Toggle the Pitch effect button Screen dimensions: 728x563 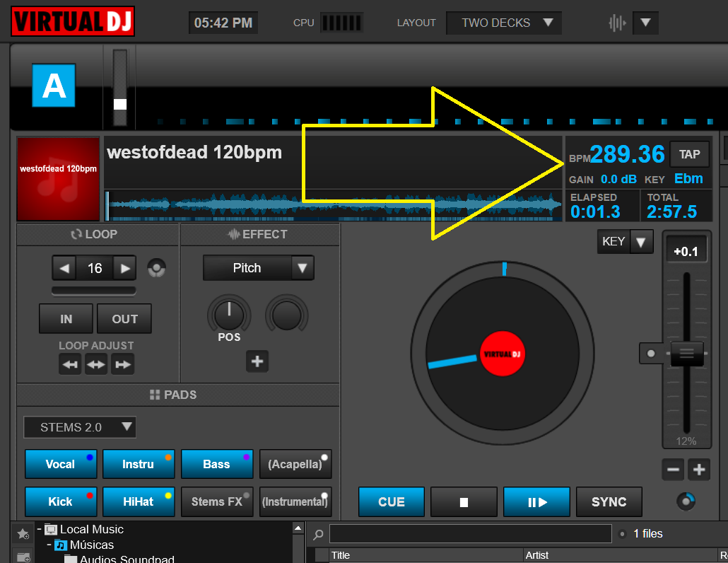pyautogui.click(x=247, y=268)
